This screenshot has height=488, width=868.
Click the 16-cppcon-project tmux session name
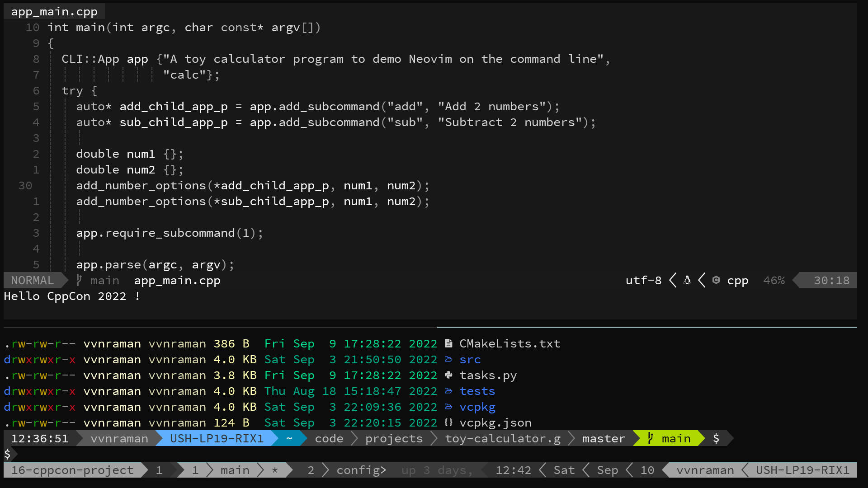point(72,470)
